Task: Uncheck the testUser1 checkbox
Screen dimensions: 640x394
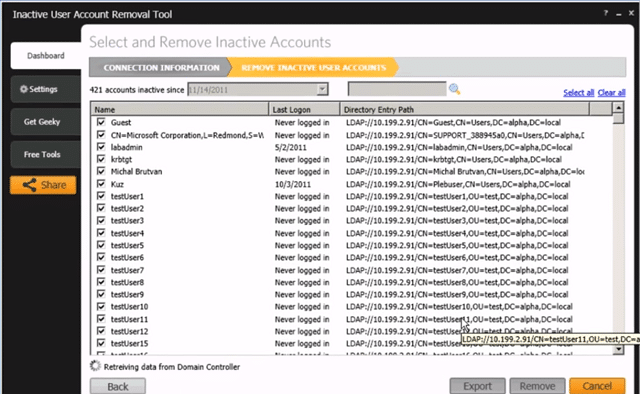Action: tap(101, 196)
